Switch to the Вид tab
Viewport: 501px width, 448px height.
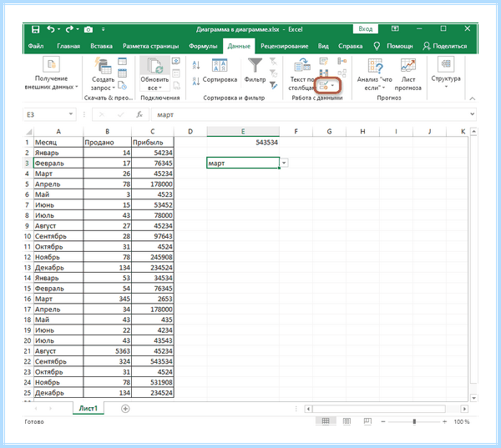(323, 46)
